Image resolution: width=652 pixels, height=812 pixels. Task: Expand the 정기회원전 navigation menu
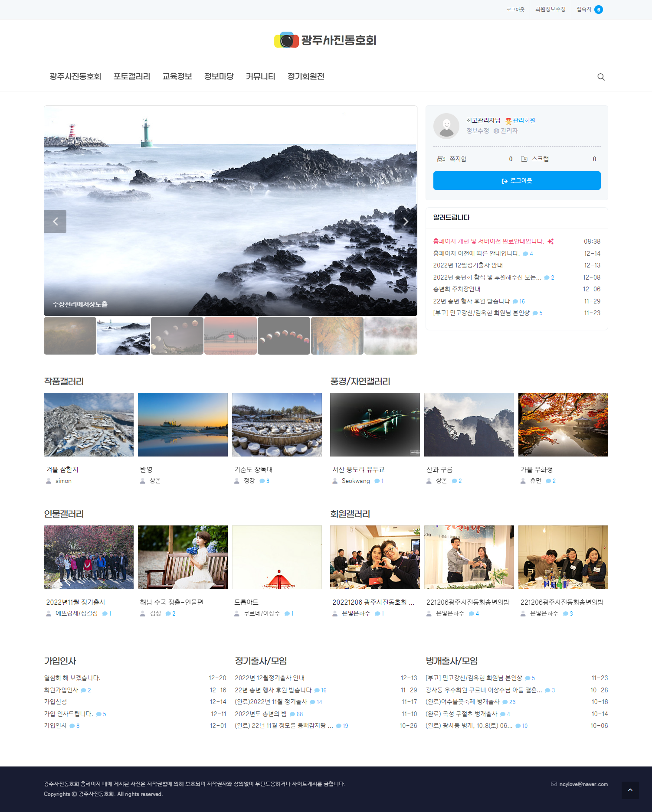(306, 77)
